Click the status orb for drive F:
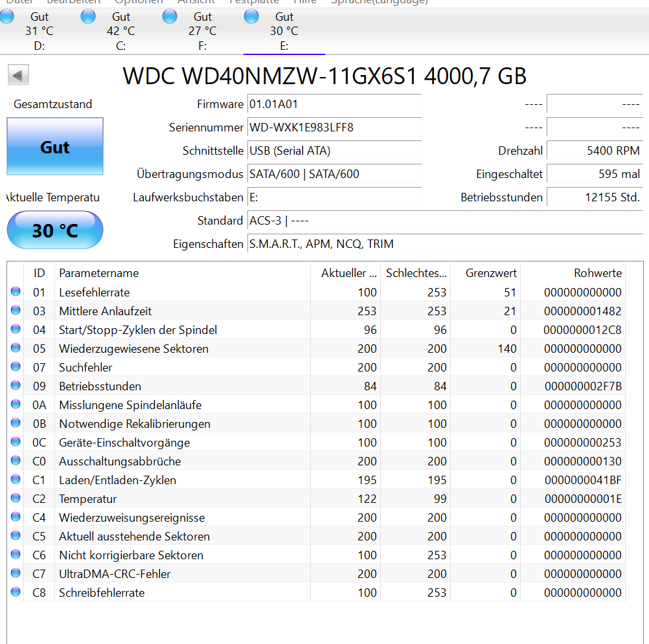The image size is (649, 644). point(169,17)
